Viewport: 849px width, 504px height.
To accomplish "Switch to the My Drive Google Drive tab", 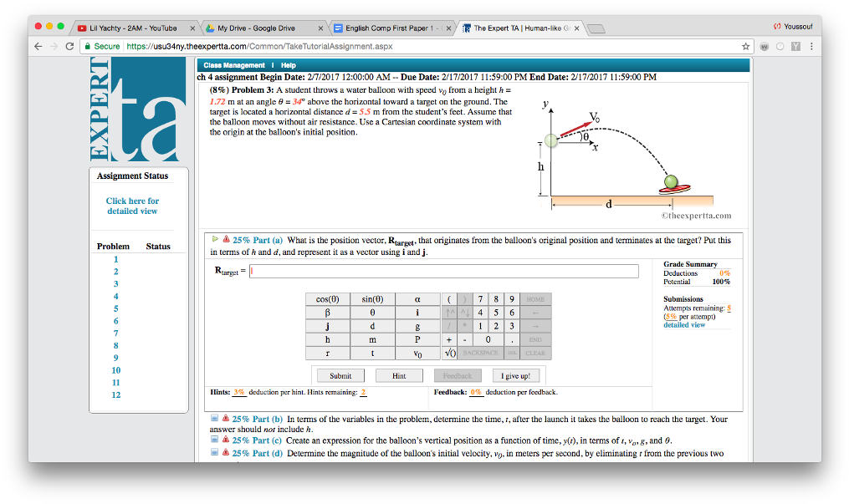I will click(x=262, y=28).
